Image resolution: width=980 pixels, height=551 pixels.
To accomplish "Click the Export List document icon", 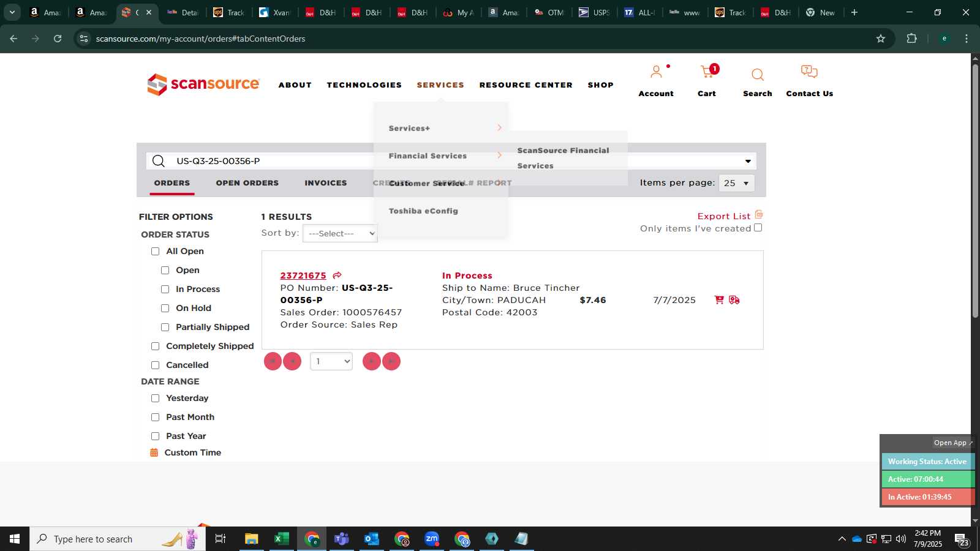I will tap(759, 214).
